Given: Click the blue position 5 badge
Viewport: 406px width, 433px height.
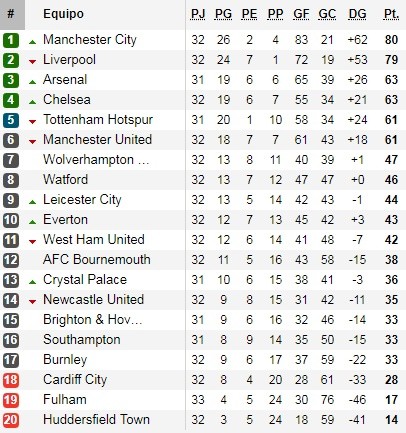Looking at the screenshot, I should (x=11, y=120).
